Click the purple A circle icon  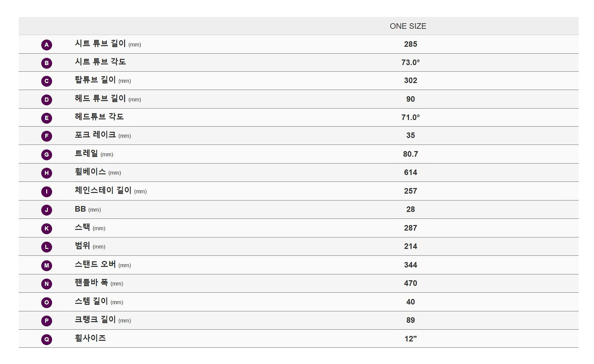pos(46,45)
